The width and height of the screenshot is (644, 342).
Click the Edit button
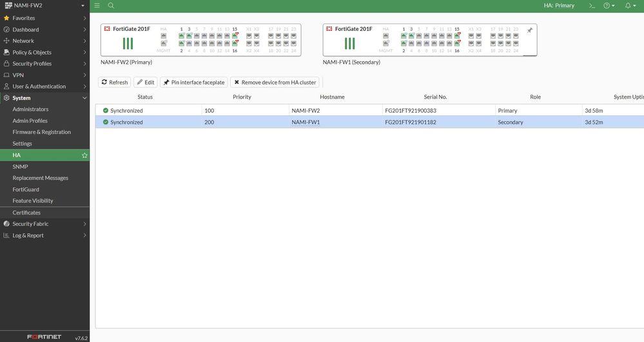pyautogui.click(x=146, y=82)
